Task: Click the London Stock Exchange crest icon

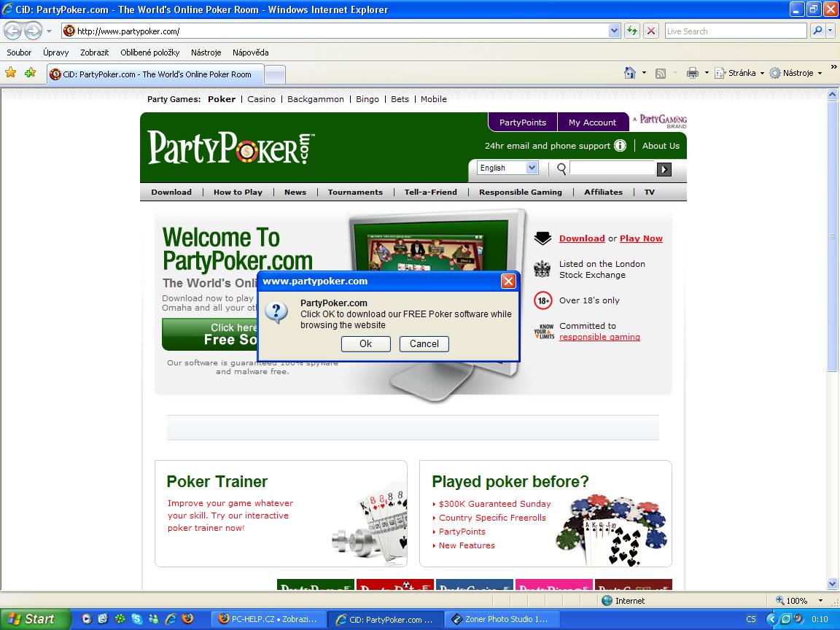Action: [542, 269]
